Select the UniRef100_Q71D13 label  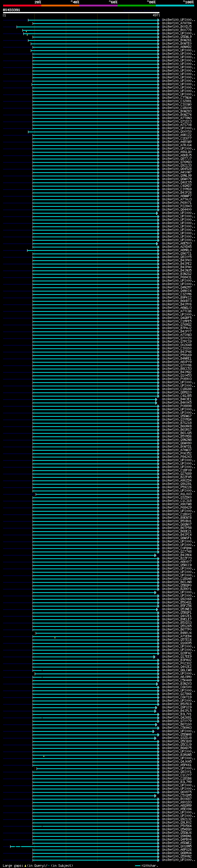(x=176, y=121)
